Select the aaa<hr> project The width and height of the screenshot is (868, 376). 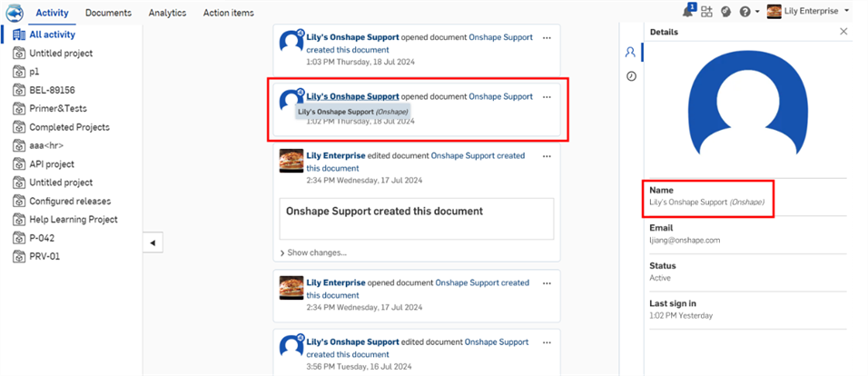46,145
